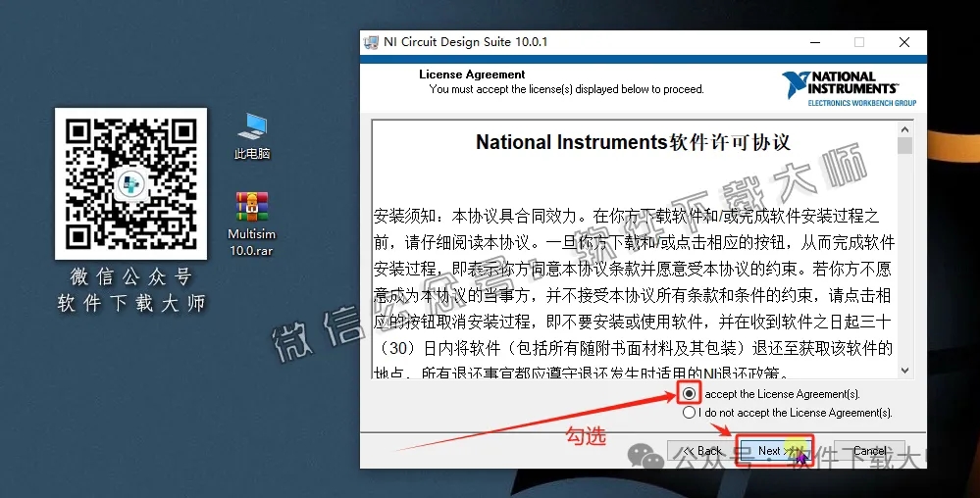Click the installer icon in title bar
980x498 pixels.
pyautogui.click(x=371, y=42)
